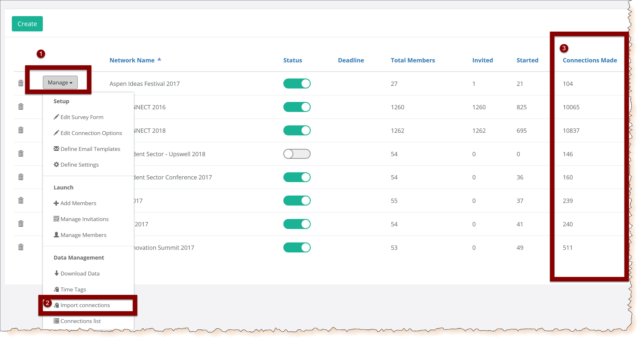Click download arrow icon for Download Data
Image resolution: width=644 pixels, height=344 pixels.
click(x=57, y=273)
